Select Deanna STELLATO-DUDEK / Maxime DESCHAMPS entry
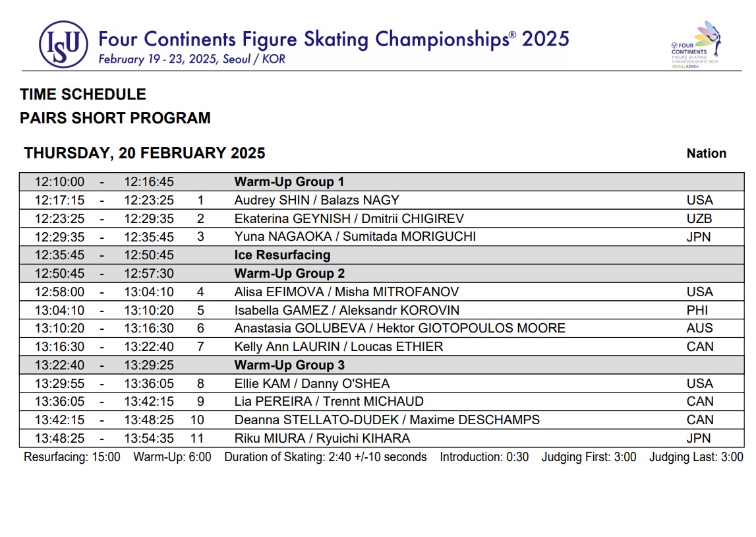756x537 pixels. 387,420
